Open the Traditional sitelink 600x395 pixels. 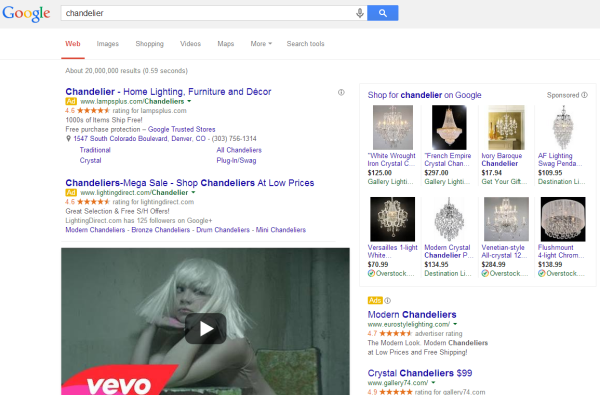click(x=95, y=150)
